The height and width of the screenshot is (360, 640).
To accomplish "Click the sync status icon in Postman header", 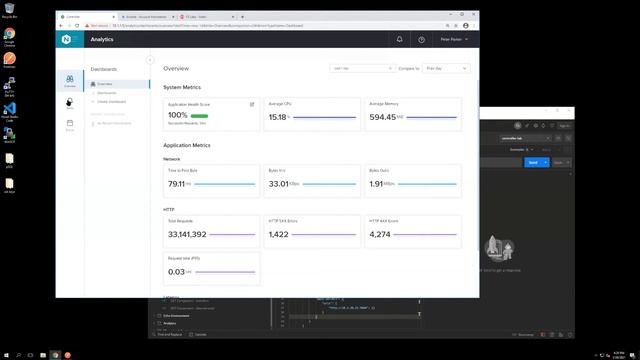I will pos(518,126).
